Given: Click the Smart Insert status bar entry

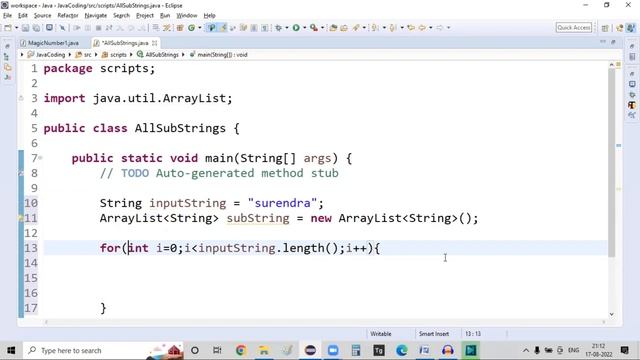Looking at the screenshot, I should [x=433, y=334].
